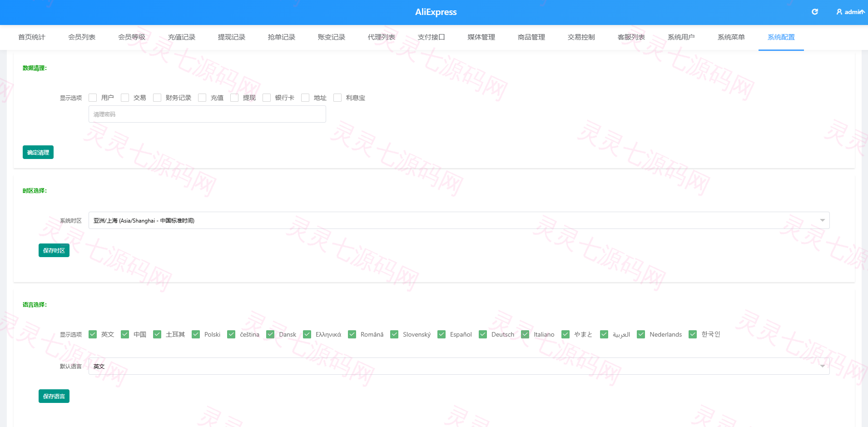
Task: Open the 抢单记录 tab
Action: pos(282,37)
